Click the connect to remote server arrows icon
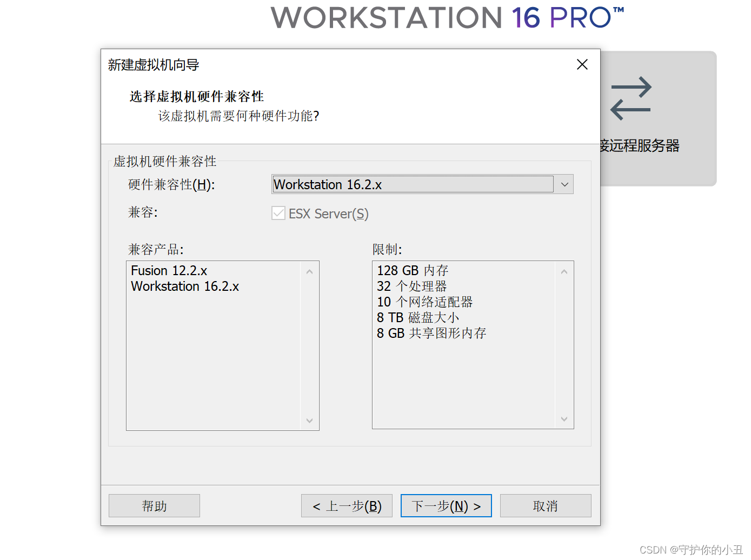 coord(630,98)
